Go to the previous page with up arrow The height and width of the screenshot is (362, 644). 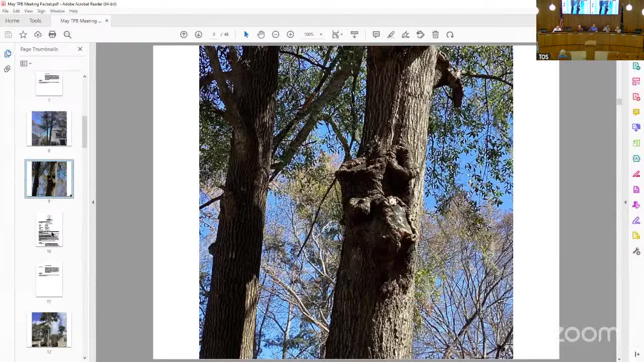[184, 35]
